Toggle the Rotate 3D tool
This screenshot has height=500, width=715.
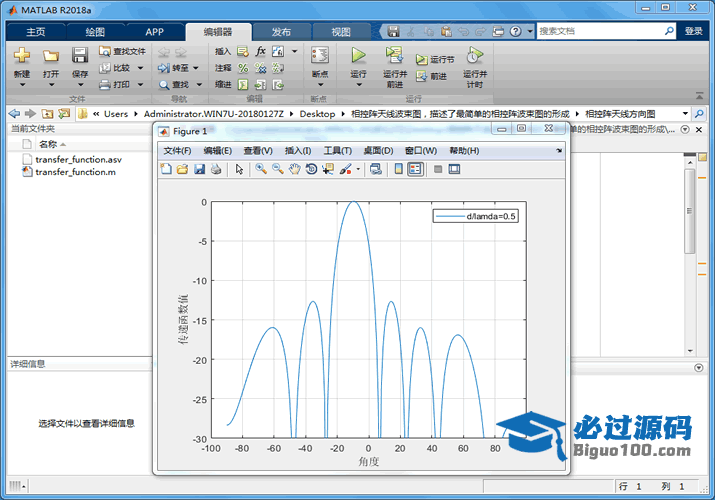(311, 169)
